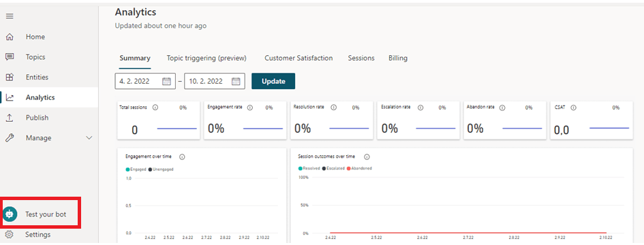Click the Test your bot icon
This screenshot has height=245, width=644.
coord(10,214)
